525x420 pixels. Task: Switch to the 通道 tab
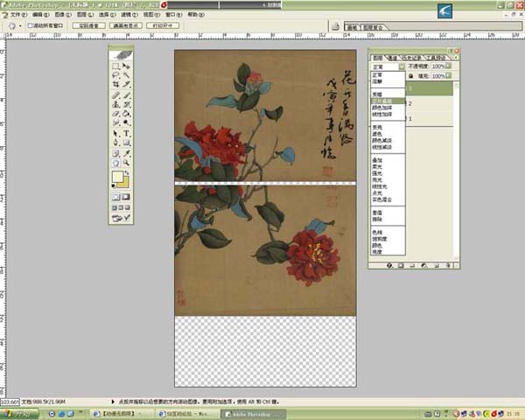pos(392,58)
